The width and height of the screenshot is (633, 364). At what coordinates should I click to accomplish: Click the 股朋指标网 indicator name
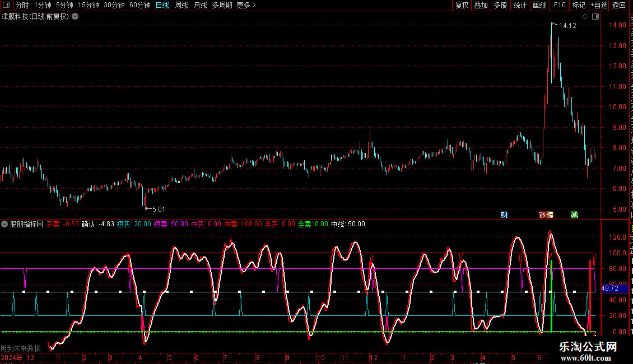point(27,224)
